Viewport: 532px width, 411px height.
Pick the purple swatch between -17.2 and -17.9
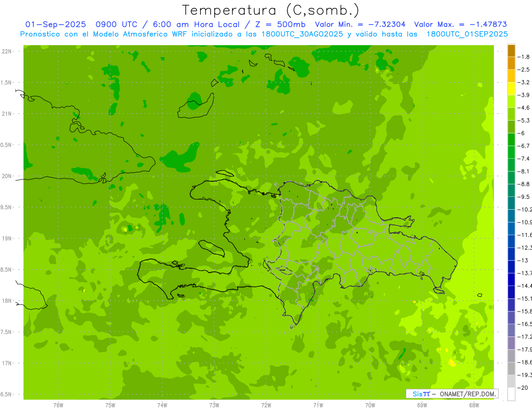[511, 343]
